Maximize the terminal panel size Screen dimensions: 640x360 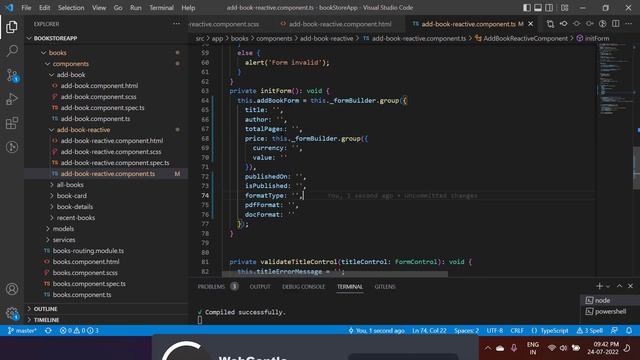point(619,286)
